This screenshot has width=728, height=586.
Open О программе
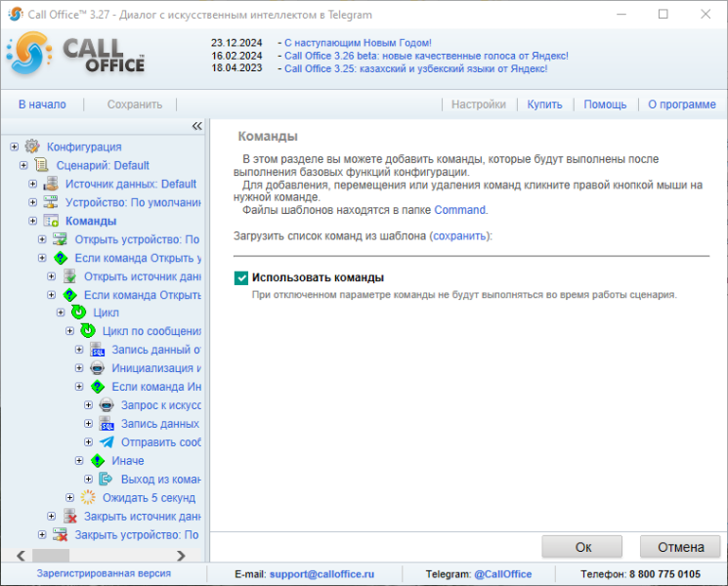pos(682,105)
